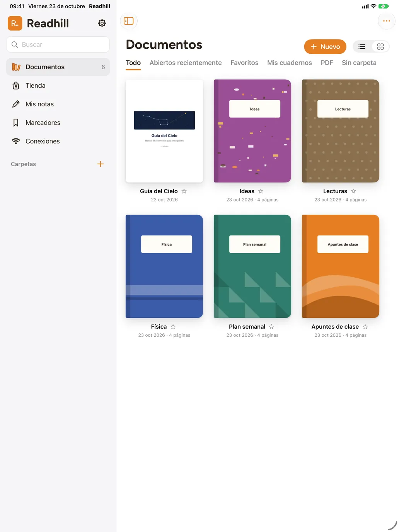
Task: Open the three-dot more options menu
Action: [386, 21]
